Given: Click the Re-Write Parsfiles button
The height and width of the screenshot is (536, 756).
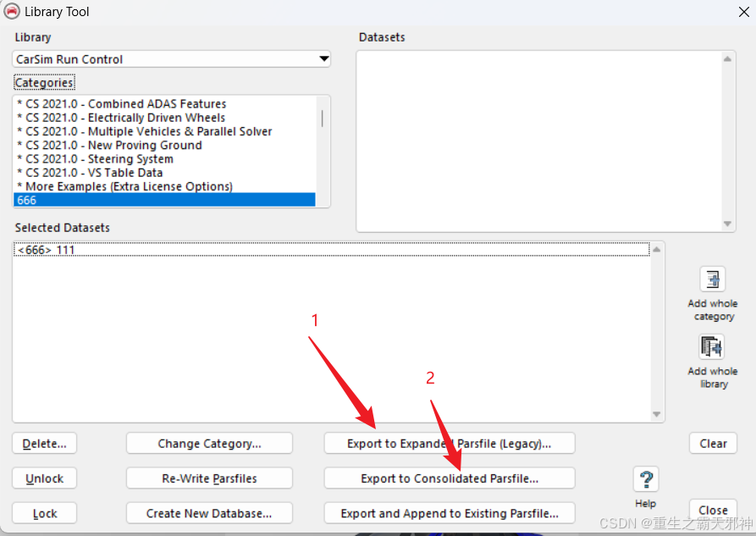Looking at the screenshot, I should [x=209, y=478].
